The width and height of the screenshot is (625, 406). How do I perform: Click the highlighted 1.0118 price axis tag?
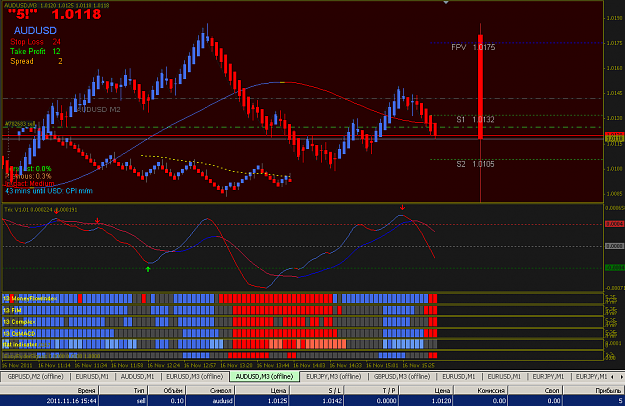615,139
